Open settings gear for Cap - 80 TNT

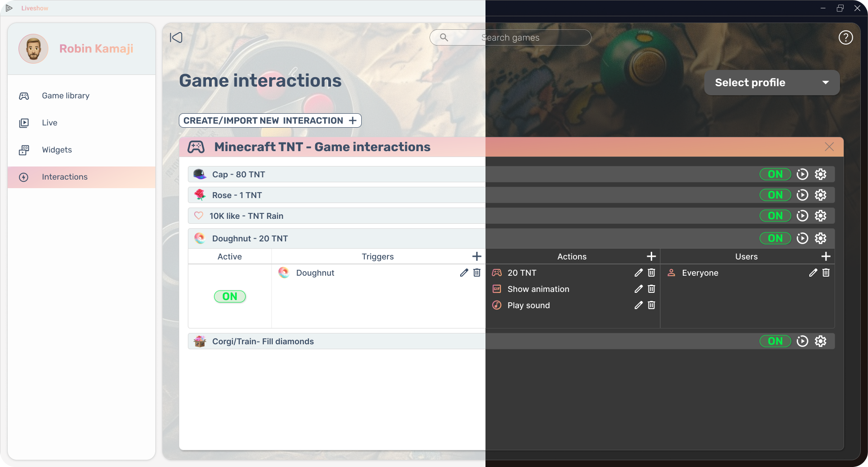[820, 174]
